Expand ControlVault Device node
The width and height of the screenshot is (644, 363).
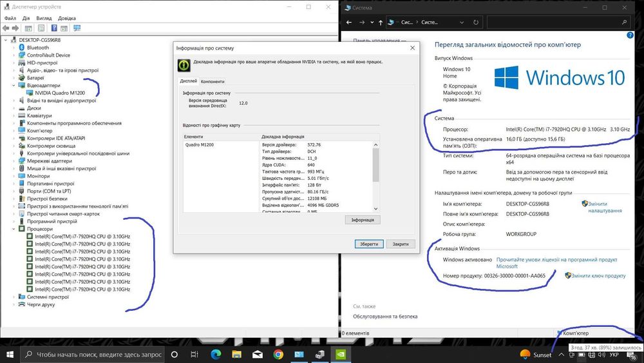click(x=14, y=55)
